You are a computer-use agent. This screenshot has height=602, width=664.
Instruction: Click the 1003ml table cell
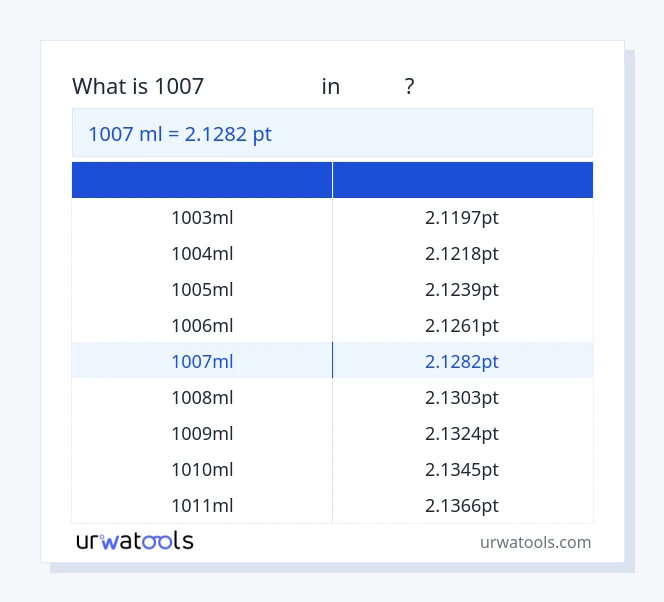(x=202, y=217)
